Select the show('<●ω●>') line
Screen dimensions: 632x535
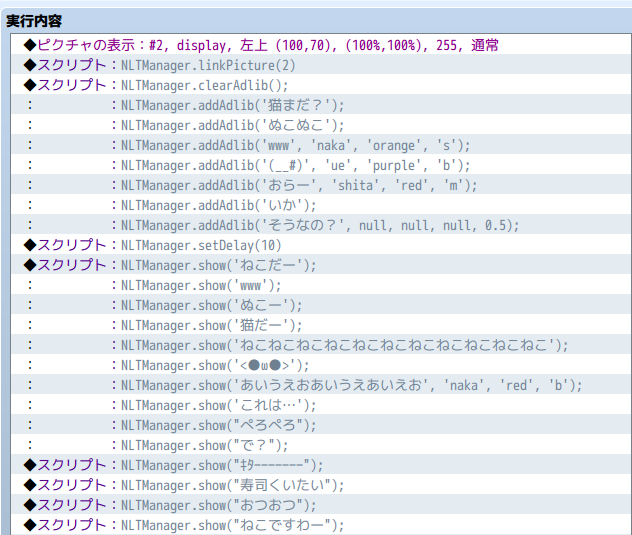coord(321,365)
